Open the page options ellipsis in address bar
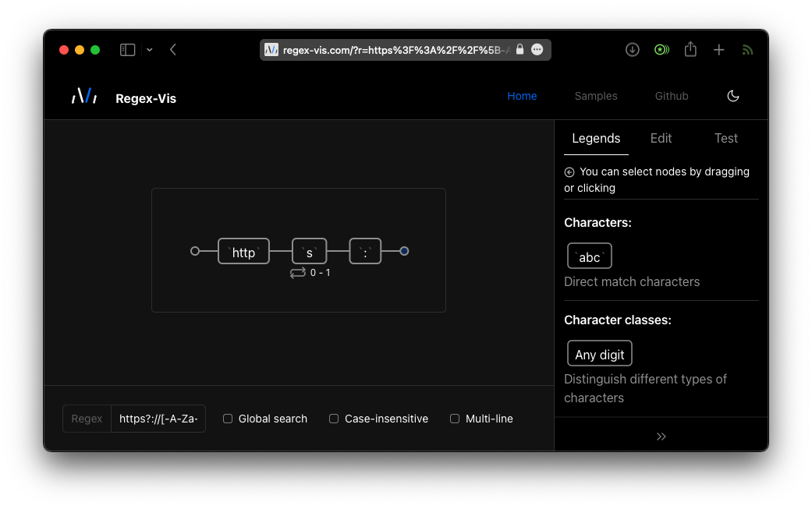The height and width of the screenshot is (509, 812). click(537, 49)
